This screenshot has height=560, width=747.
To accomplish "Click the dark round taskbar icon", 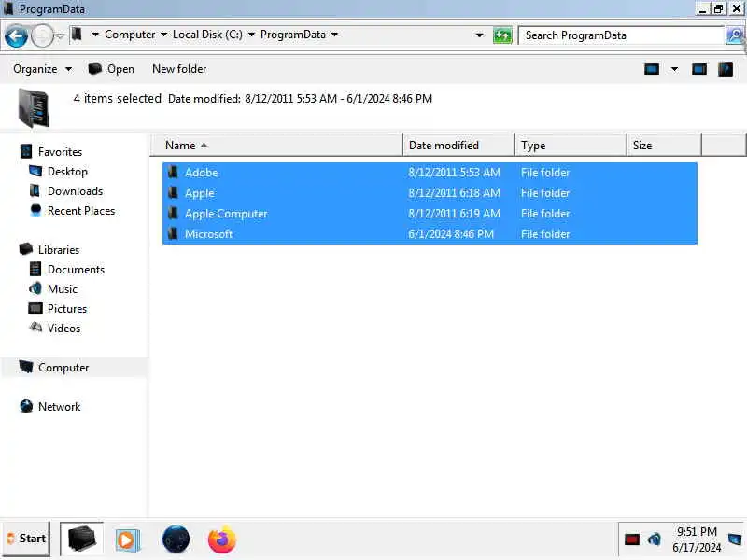I will click(176, 539).
